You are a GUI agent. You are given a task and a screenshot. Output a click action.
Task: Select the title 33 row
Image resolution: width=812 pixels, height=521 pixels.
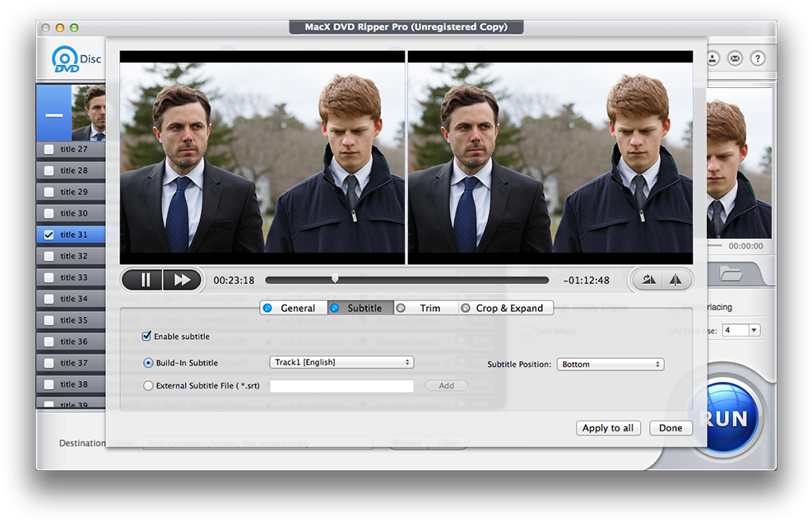(x=71, y=277)
